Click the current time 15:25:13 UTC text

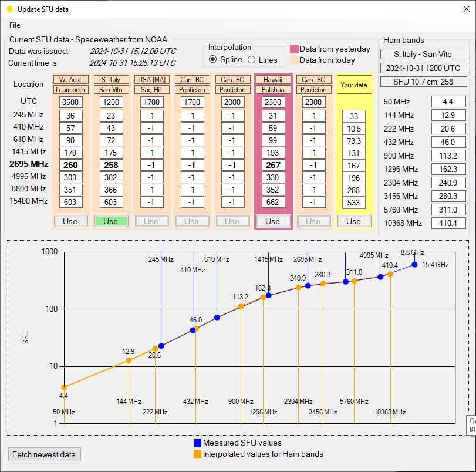pyautogui.click(x=133, y=63)
